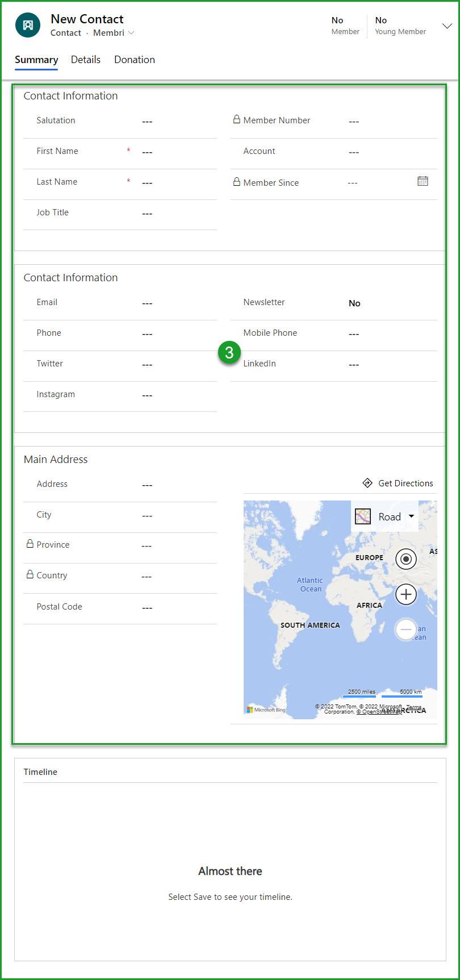Click the Account lookup field
460x980 pixels.
tap(386, 152)
